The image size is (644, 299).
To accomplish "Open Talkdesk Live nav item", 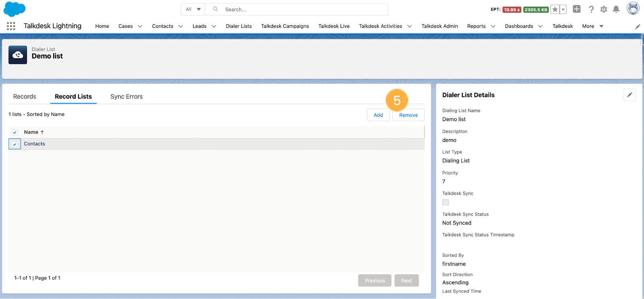I will click(x=334, y=26).
